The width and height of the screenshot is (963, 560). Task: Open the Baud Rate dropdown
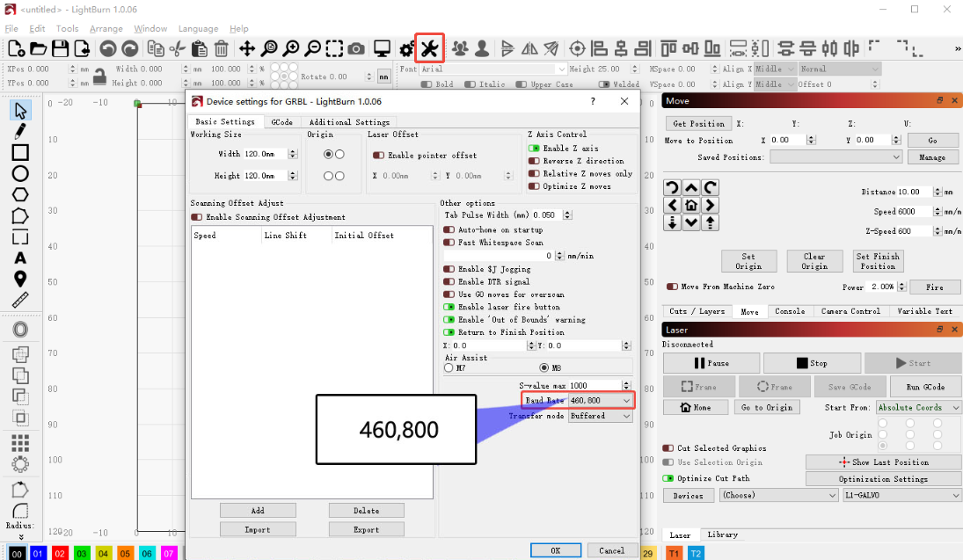point(600,400)
